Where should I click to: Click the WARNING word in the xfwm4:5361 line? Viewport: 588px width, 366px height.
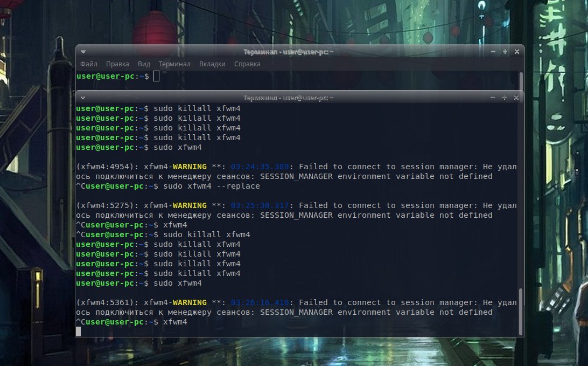(190, 302)
